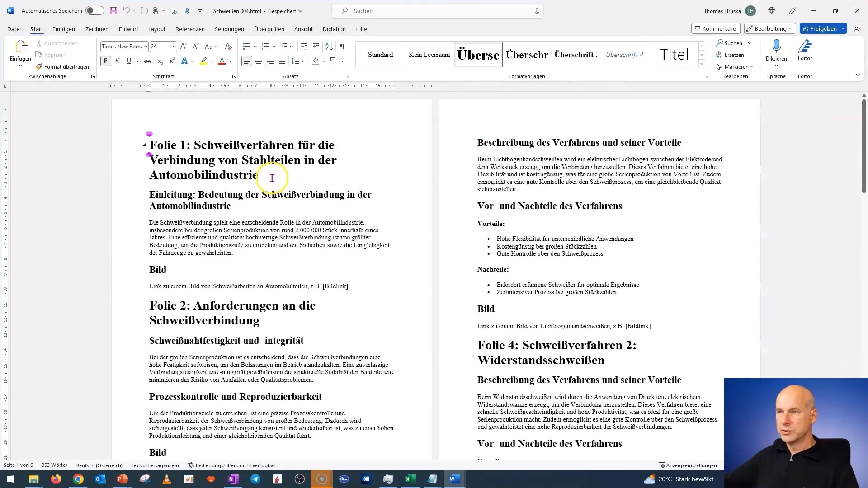Click Deutsch (Österreich) language in status bar
This screenshot has width=868, height=488.
point(99,465)
